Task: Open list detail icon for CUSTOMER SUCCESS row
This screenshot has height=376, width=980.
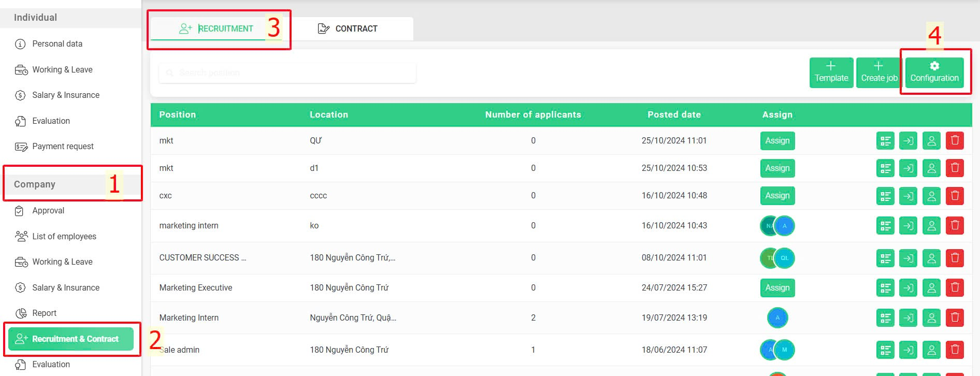Action: coord(885,258)
